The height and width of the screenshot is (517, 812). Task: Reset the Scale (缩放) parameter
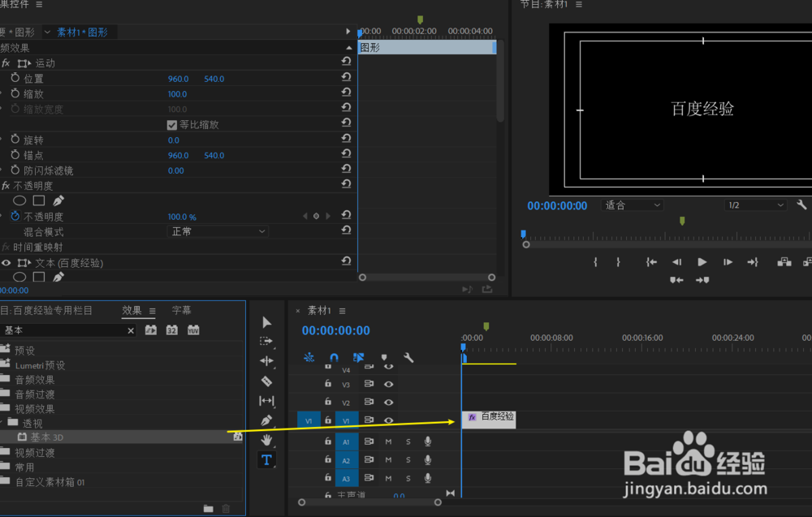pos(347,92)
